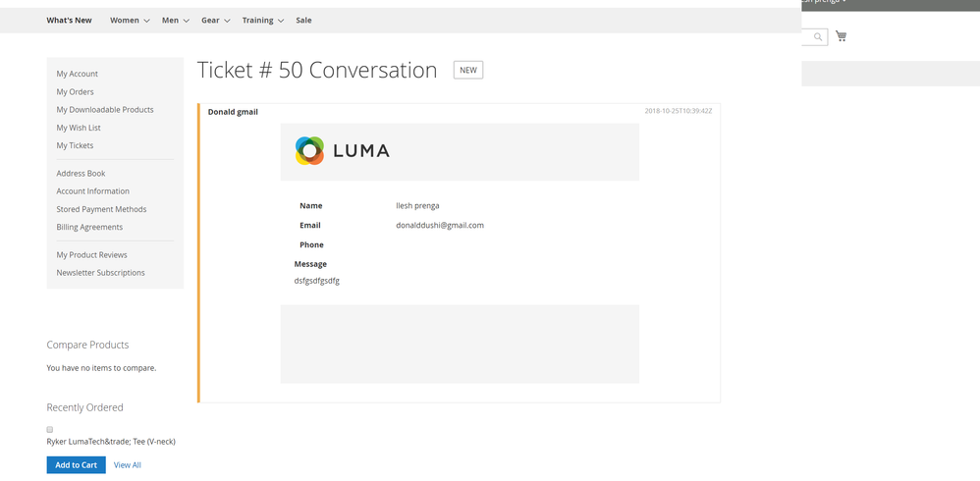980x481 pixels.
Task: Click the LUMA logo in the message
Action: (343, 151)
